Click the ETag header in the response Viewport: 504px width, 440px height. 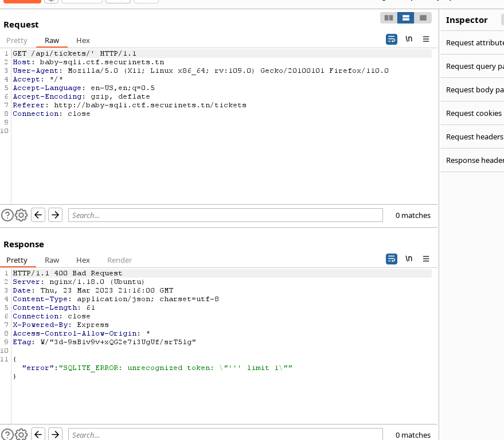pos(104,342)
